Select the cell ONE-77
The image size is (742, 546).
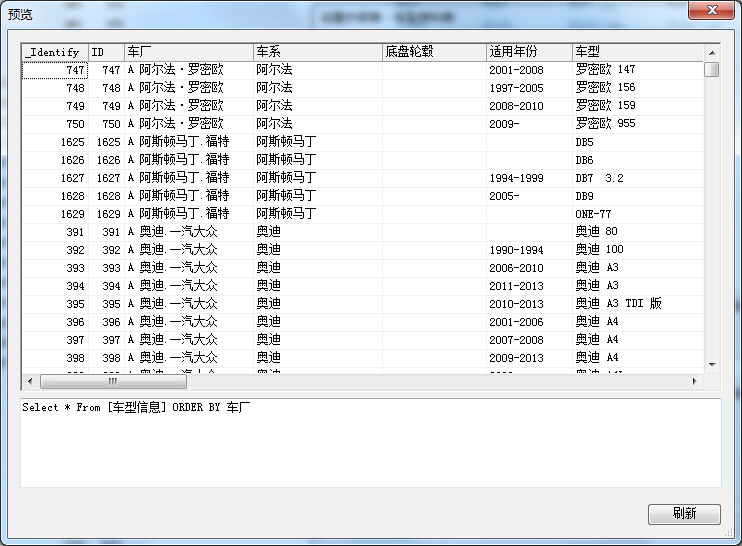[638, 214]
